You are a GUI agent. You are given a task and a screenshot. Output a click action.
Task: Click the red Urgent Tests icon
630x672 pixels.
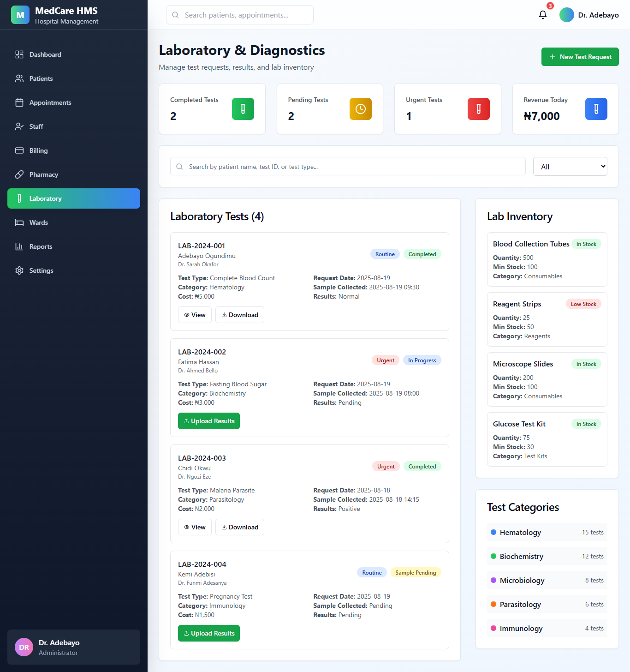(x=478, y=109)
